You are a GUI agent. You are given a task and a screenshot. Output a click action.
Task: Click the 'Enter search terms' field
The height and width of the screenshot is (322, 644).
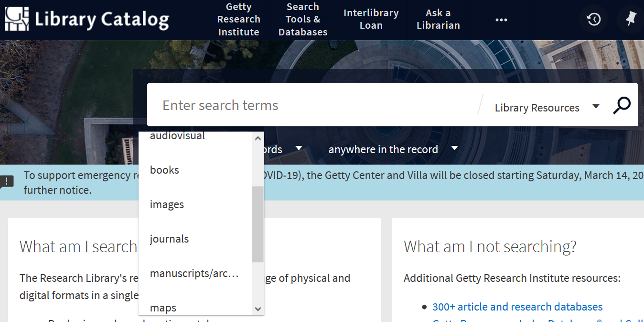[x=311, y=105]
